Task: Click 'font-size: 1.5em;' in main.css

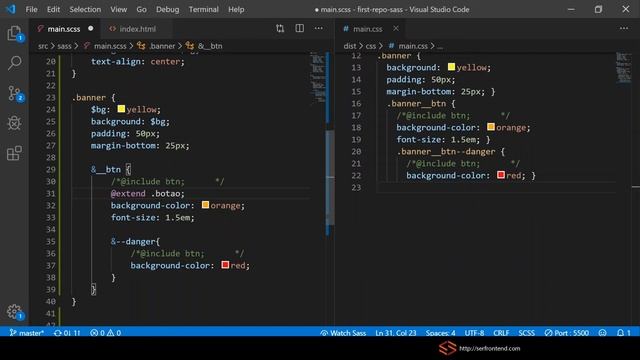Action: point(438,140)
